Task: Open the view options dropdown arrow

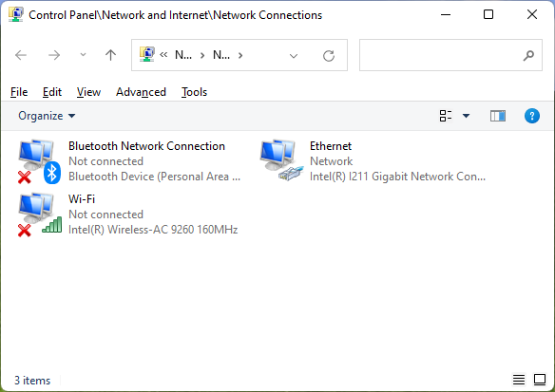Action: [467, 116]
